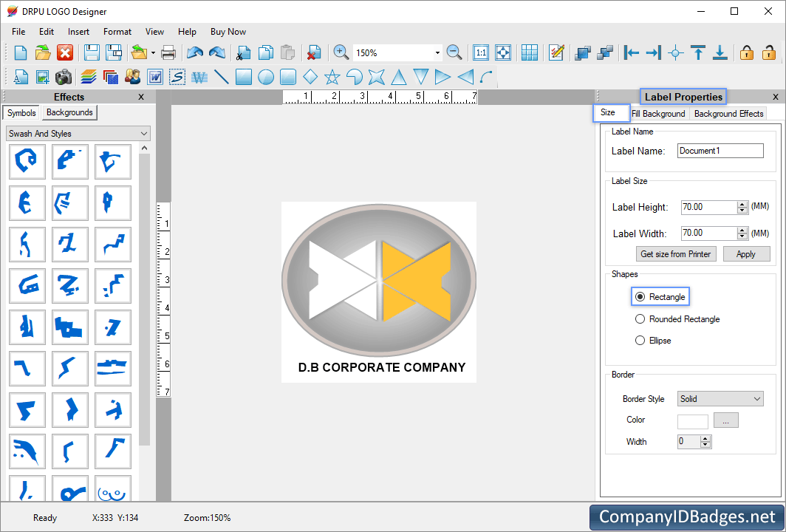Click the red X close-document icon

click(x=65, y=52)
